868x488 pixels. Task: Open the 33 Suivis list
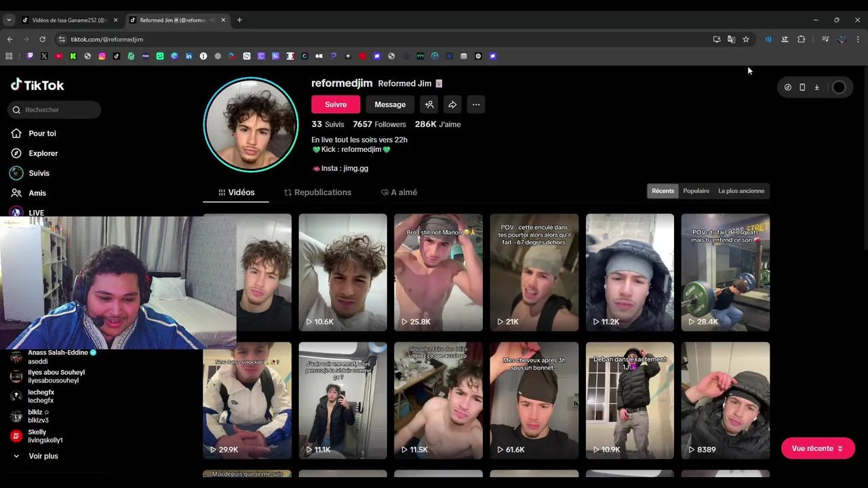[328, 125]
